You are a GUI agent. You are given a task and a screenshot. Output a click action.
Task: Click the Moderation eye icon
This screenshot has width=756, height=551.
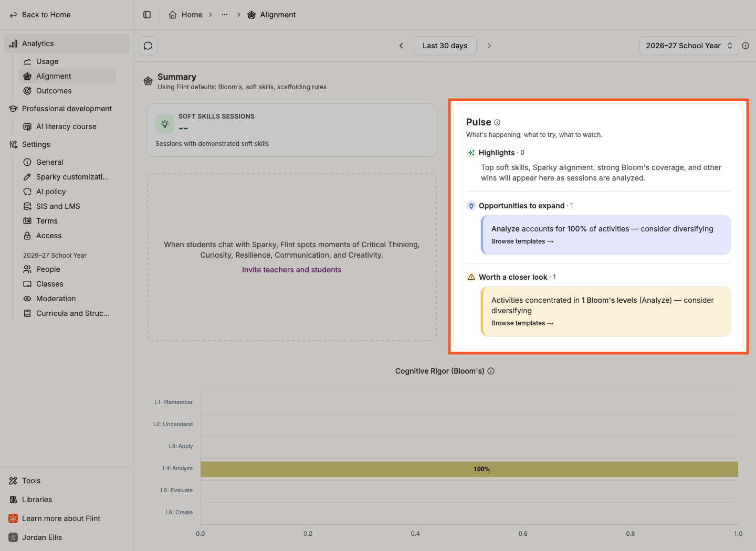[x=27, y=299]
